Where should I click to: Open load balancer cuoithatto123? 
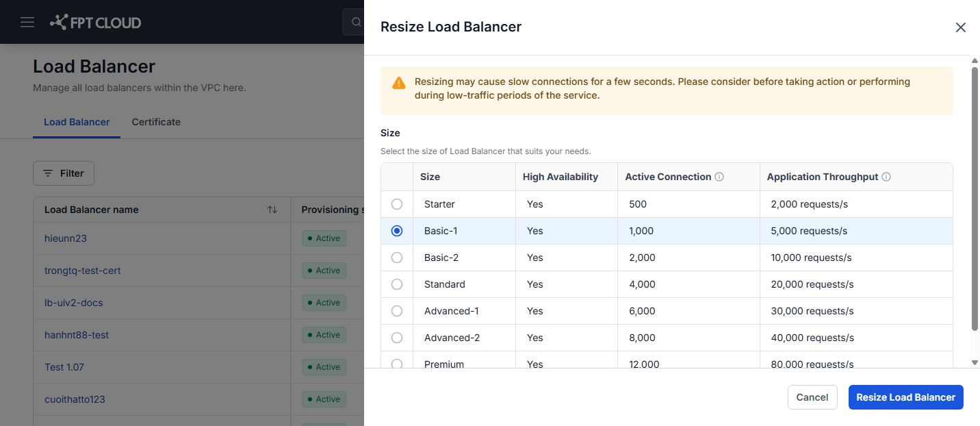[75, 399]
